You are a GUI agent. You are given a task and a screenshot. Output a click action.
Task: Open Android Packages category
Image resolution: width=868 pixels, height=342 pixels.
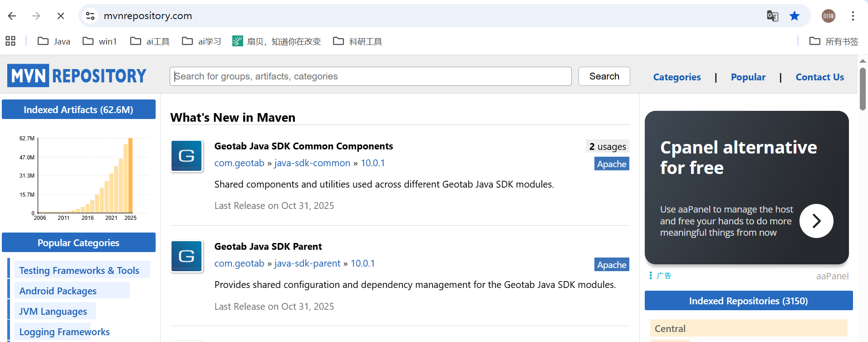[58, 291]
